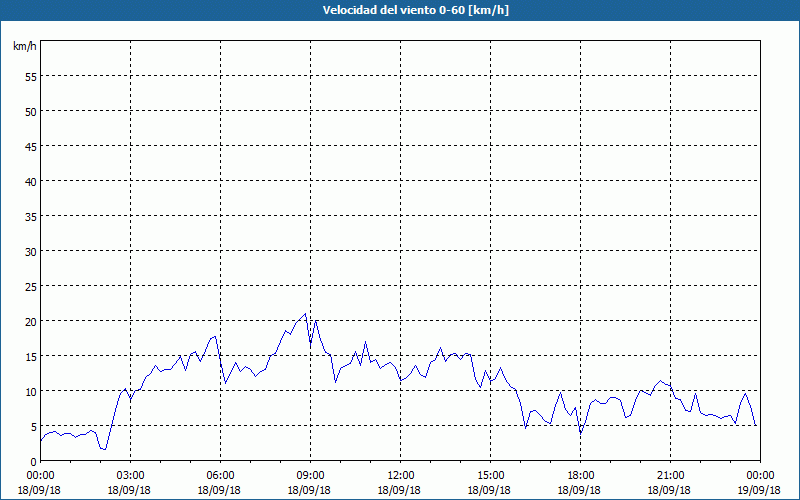Click the 03:00 time axis label

point(130,476)
